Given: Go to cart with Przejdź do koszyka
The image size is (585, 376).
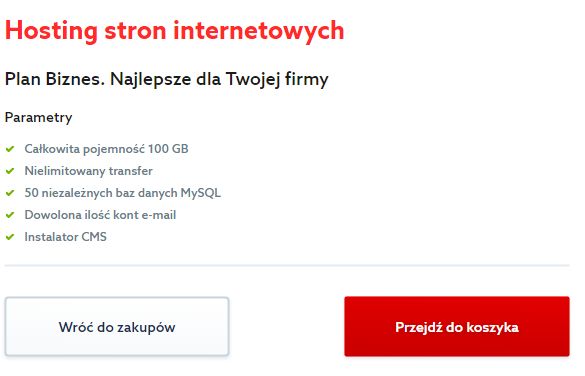Looking at the screenshot, I should [457, 327].
